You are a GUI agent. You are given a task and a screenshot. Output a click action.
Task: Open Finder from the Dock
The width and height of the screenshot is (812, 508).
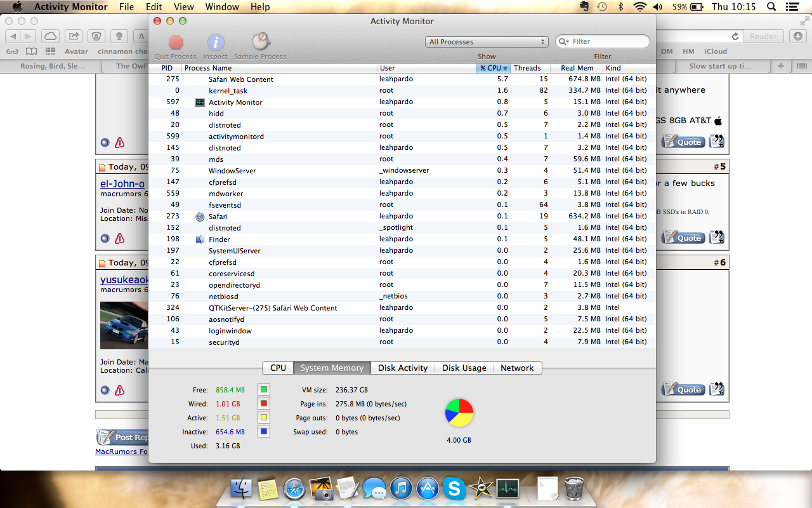[x=242, y=488]
